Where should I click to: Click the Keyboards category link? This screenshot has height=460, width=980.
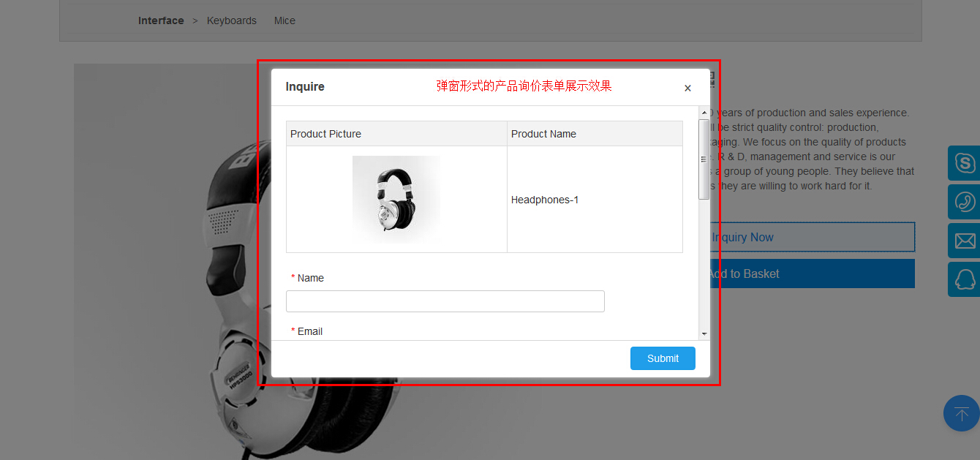point(232,20)
